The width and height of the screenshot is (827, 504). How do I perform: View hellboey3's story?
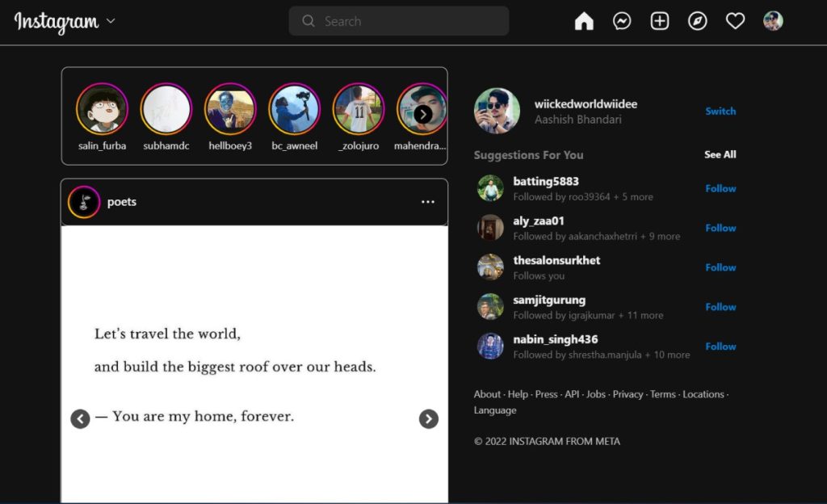point(230,109)
